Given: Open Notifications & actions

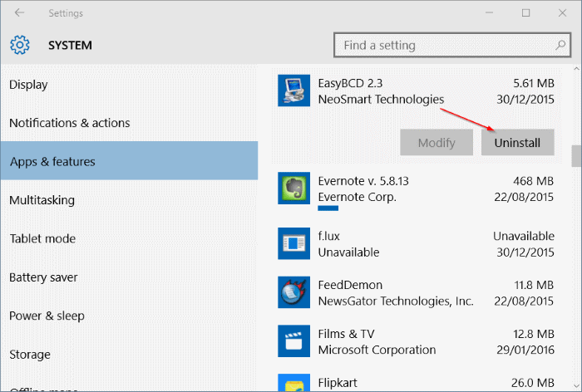Looking at the screenshot, I should coord(129,123).
